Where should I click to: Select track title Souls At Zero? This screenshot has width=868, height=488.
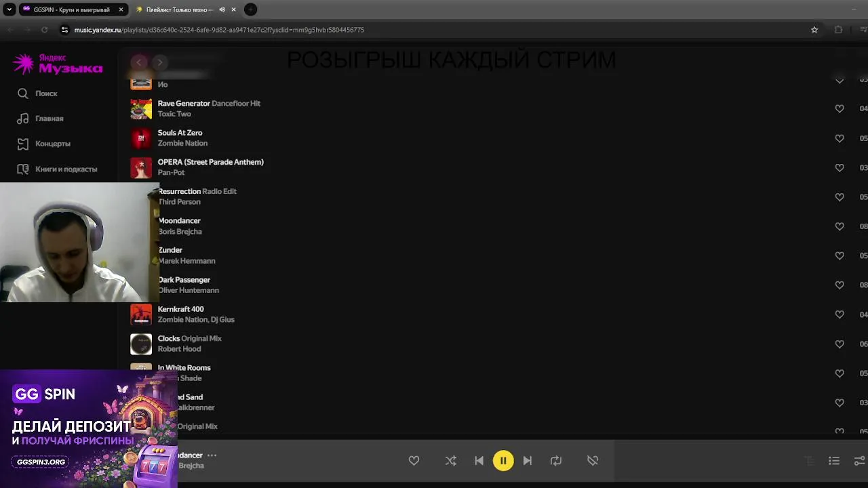(x=180, y=133)
